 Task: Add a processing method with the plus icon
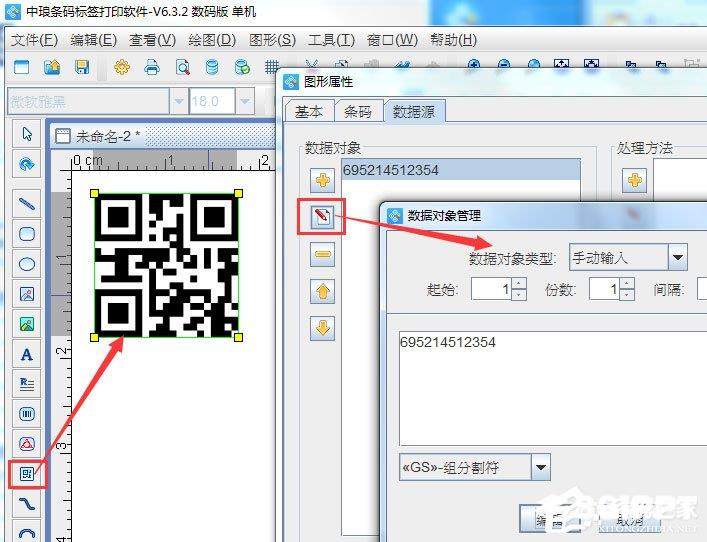coord(634,181)
